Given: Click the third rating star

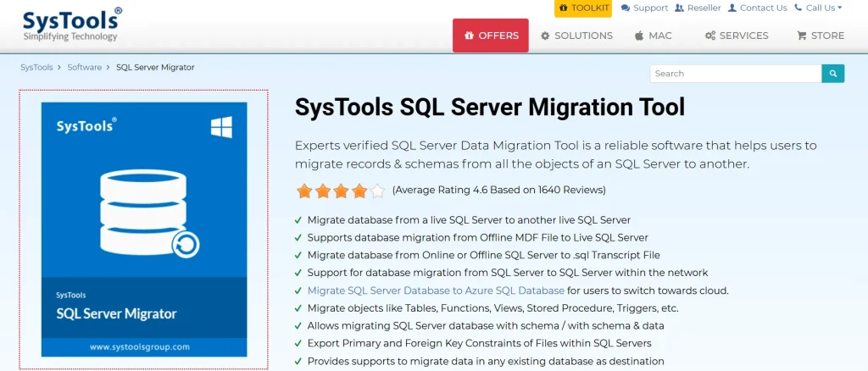Looking at the screenshot, I should pos(341,191).
